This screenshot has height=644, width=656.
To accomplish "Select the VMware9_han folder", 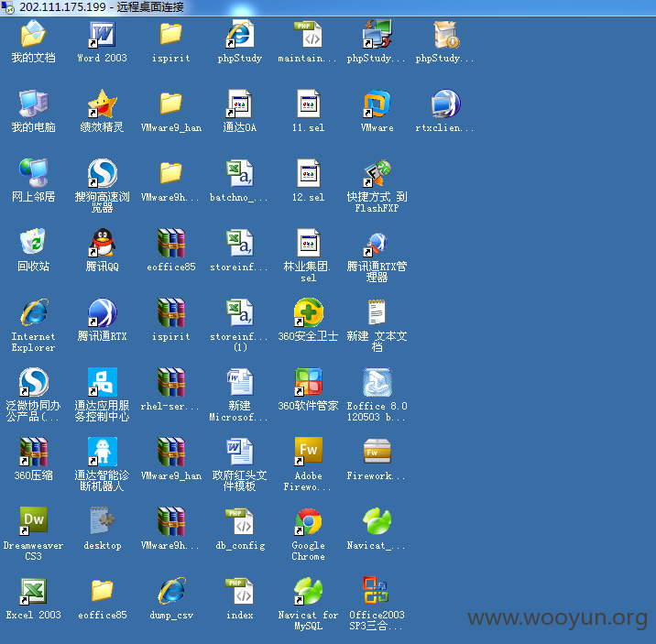I will coord(170,104).
